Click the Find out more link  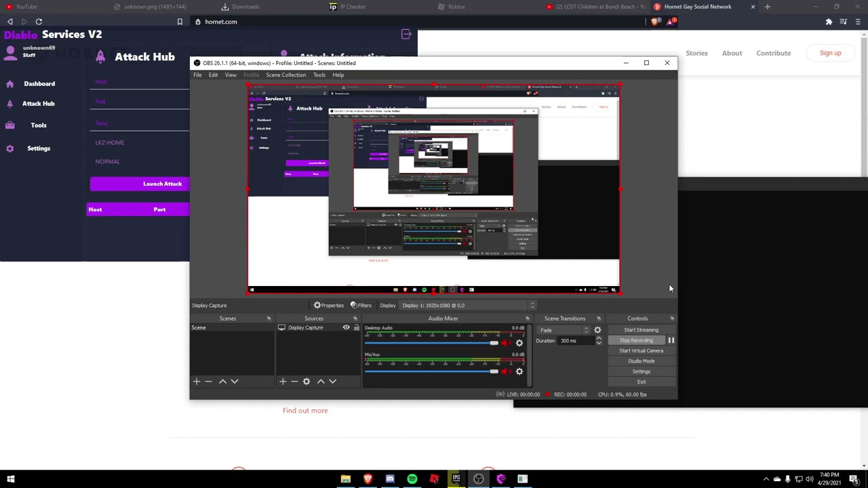tap(305, 411)
